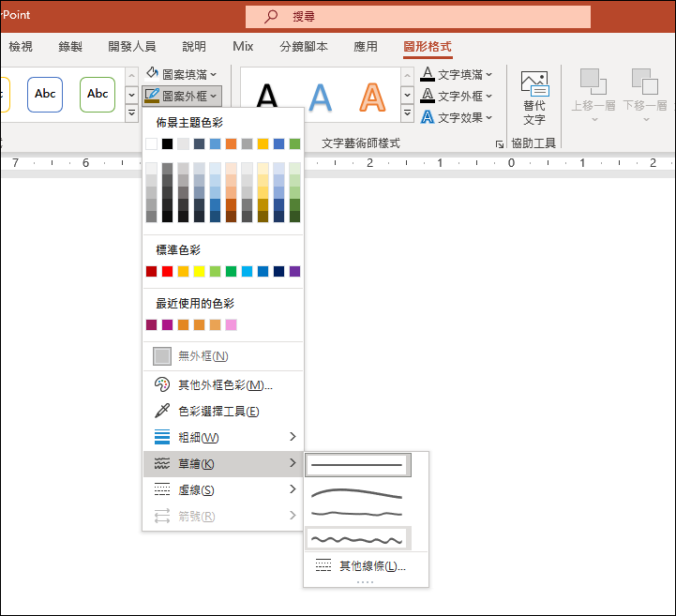
Task: Click the 替代文字 alt text button
Action: (534, 98)
